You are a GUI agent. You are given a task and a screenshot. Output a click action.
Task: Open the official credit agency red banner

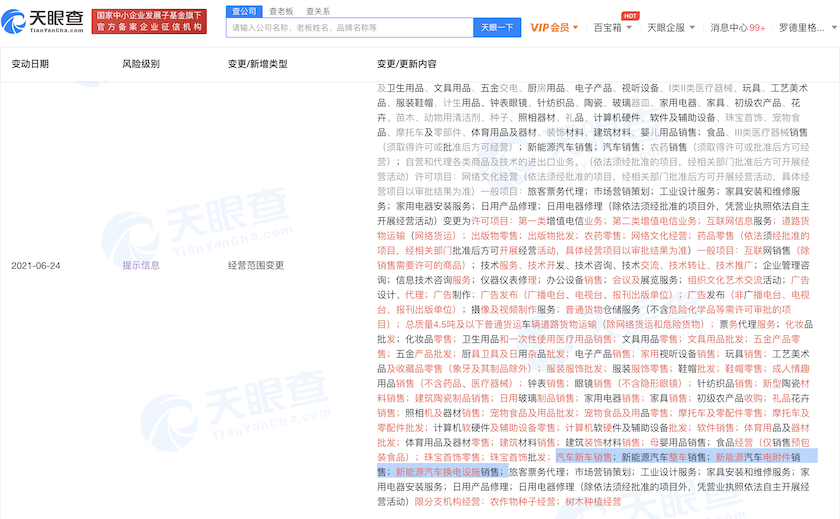[149, 21]
